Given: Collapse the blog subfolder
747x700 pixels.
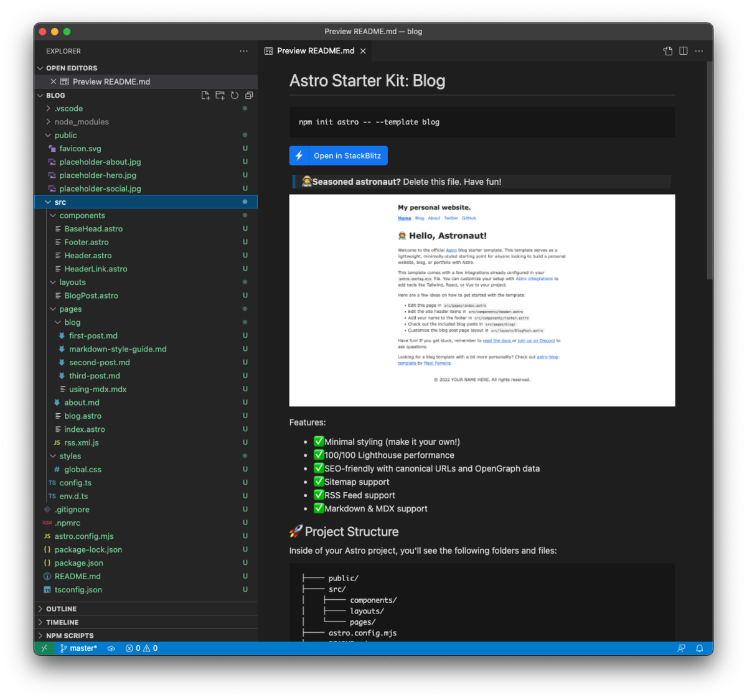Looking at the screenshot, I should point(146,322).
